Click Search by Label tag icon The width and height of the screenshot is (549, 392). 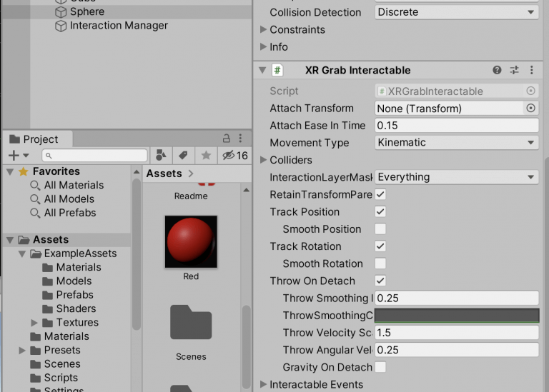[x=184, y=155]
